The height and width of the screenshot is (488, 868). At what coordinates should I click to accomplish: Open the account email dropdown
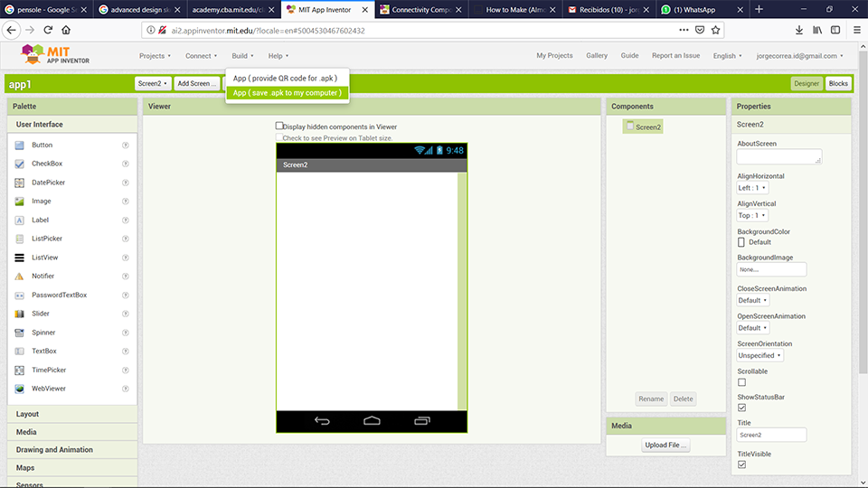[800, 56]
